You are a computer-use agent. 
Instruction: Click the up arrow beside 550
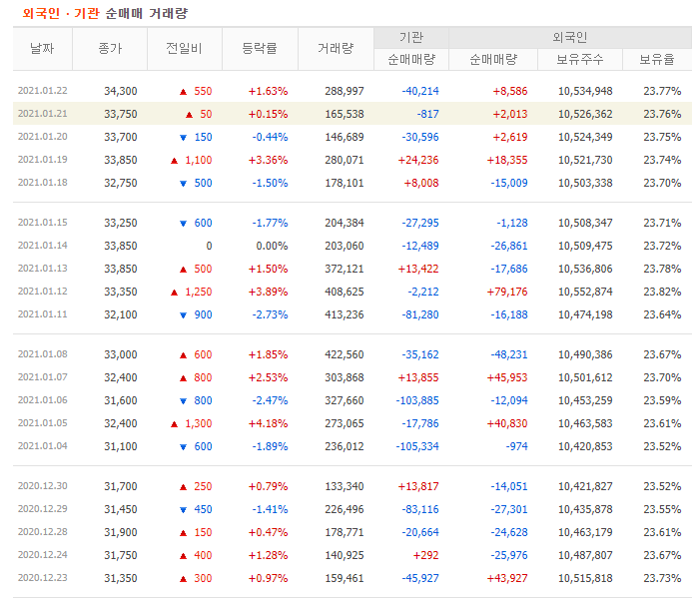click(183, 92)
